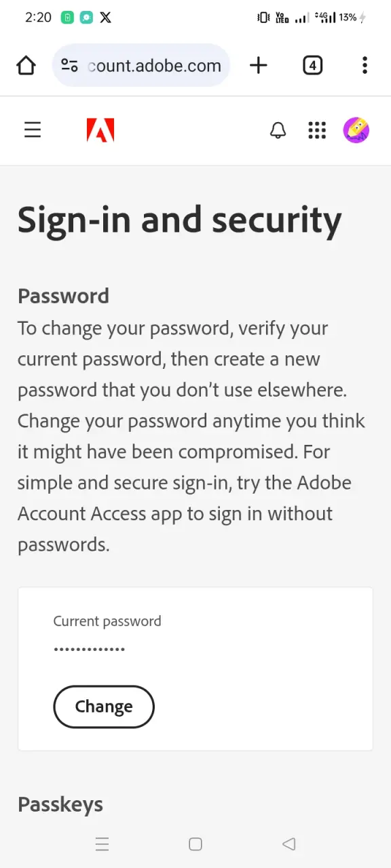Tap the Android recent apps button
This screenshot has height=868, width=391.
point(103,844)
